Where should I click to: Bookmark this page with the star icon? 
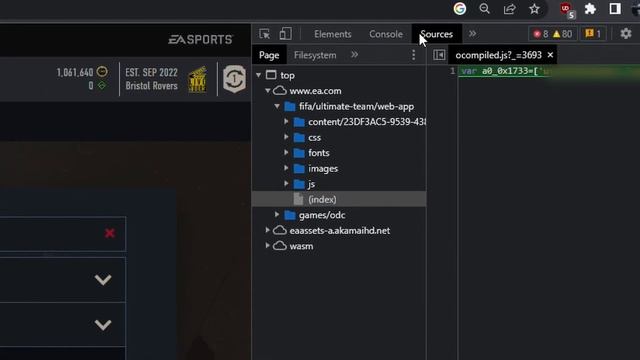(534, 9)
